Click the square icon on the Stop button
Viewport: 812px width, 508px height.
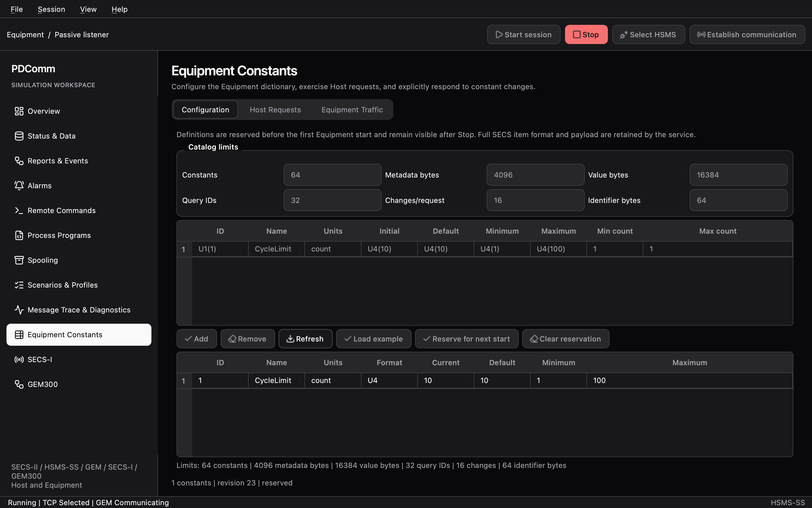point(577,35)
